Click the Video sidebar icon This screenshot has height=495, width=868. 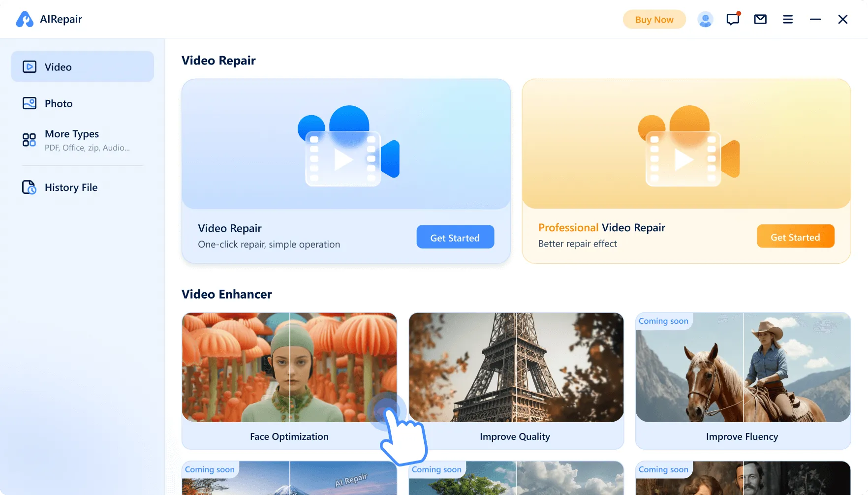coord(30,66)
